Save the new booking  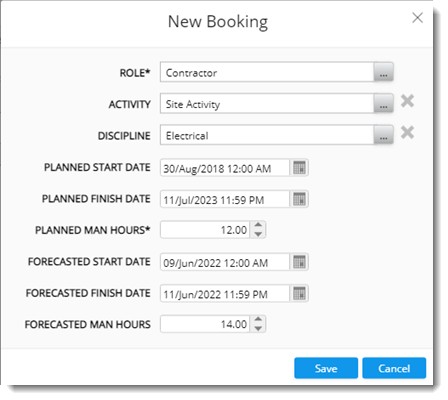326,368
